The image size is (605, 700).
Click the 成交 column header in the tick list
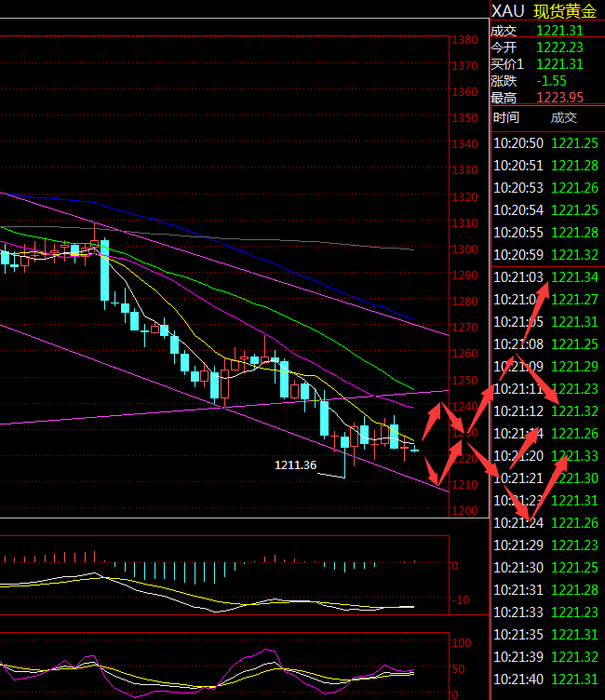pos(564,117)
